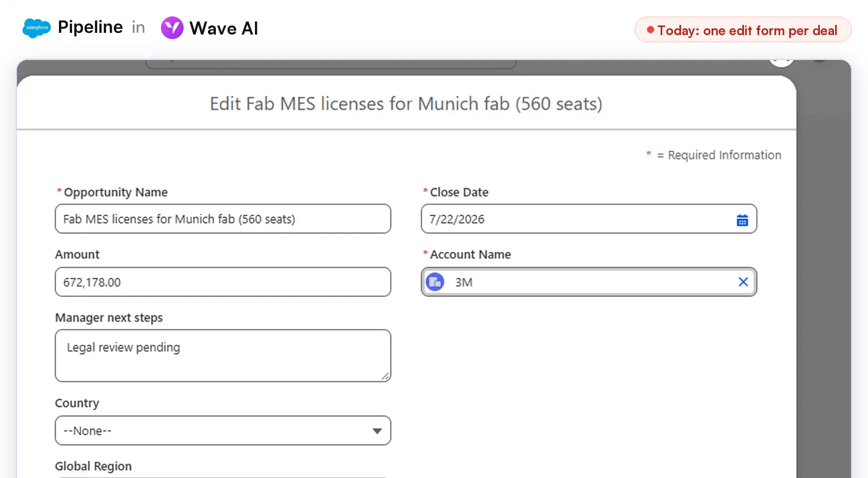
Task: Click the 'Wave AI' header text
Action: point(224,28)
